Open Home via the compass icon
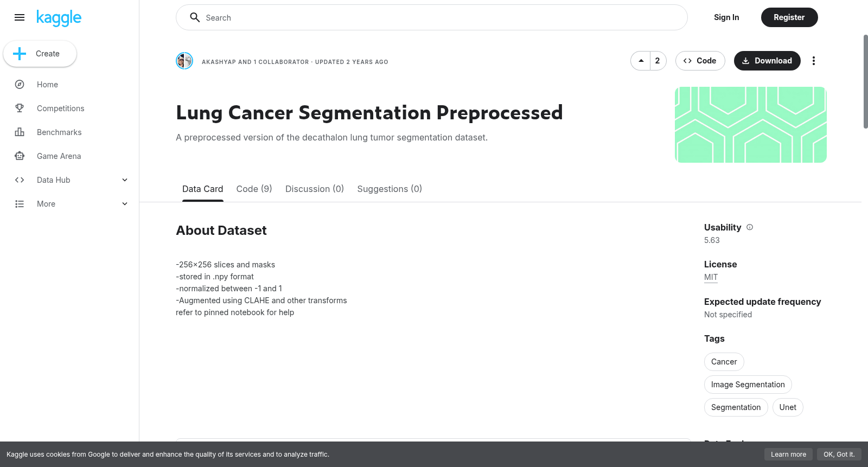 [20, 85]
